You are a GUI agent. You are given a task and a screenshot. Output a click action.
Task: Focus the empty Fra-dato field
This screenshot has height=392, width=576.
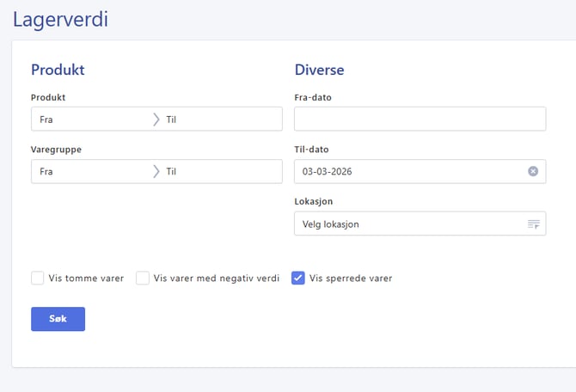click(420, 119)
